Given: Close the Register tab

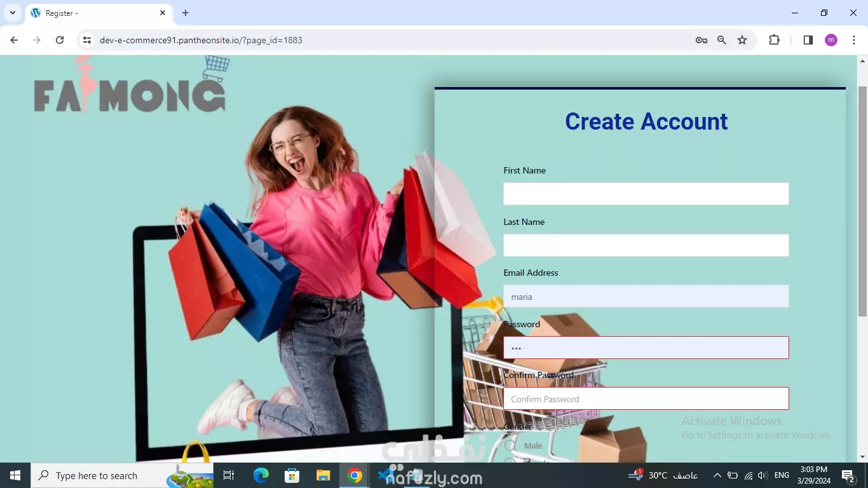Looking at the screenshot, I should (163, 13).
